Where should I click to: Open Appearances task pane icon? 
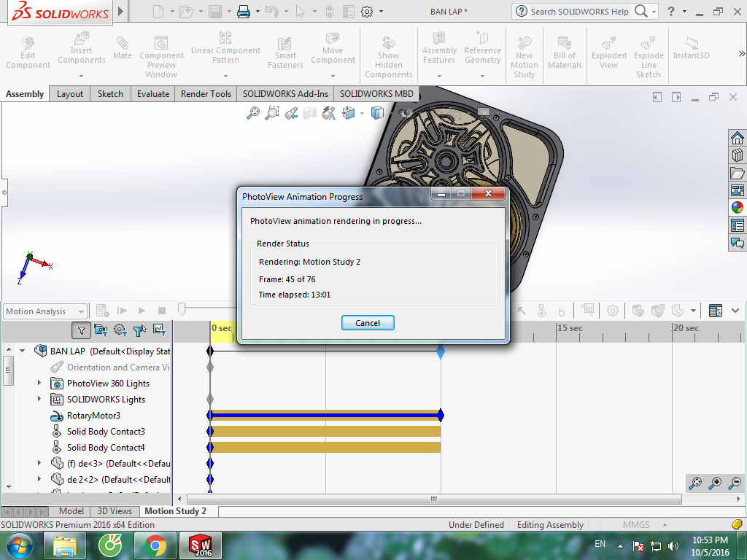click(737, 208)
